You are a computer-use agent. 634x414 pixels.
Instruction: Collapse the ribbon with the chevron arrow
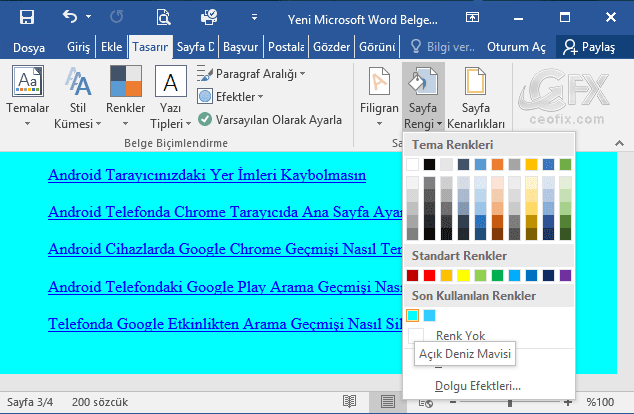coord(619,143)
